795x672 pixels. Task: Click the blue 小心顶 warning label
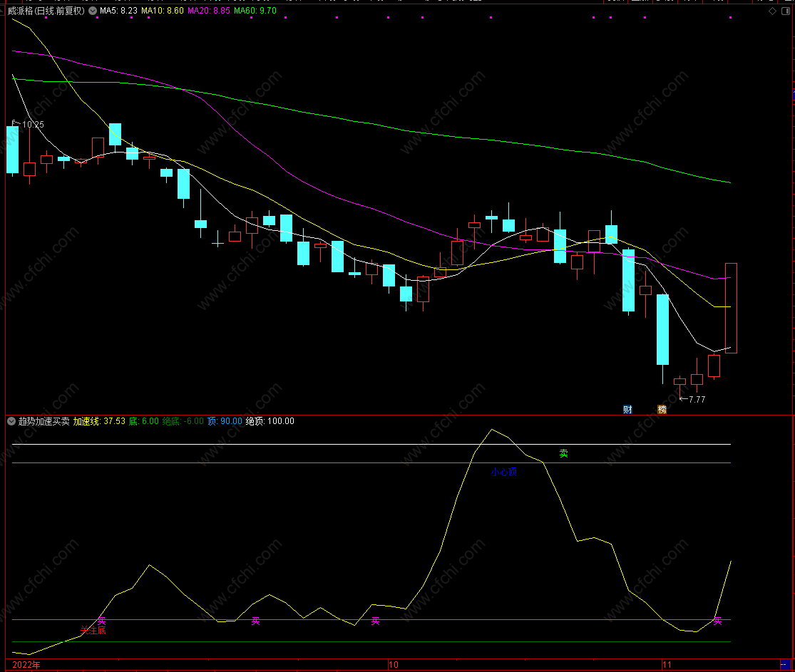click(504, 472)
